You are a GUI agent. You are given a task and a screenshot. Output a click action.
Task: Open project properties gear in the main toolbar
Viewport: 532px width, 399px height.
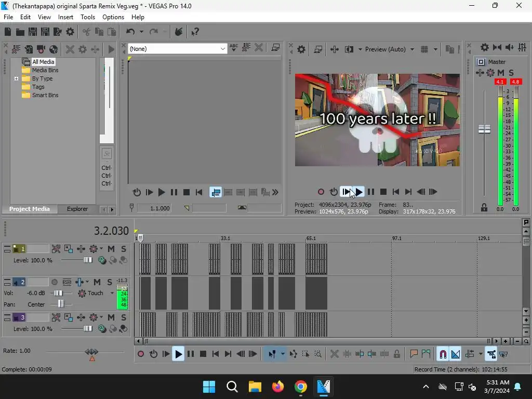(x=70, y=32)
